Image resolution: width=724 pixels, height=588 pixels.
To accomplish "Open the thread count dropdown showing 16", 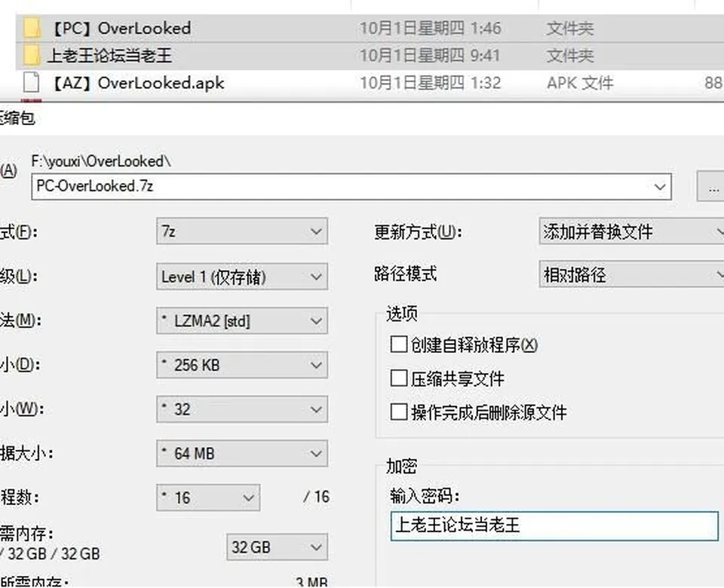I will click(208, 498).
